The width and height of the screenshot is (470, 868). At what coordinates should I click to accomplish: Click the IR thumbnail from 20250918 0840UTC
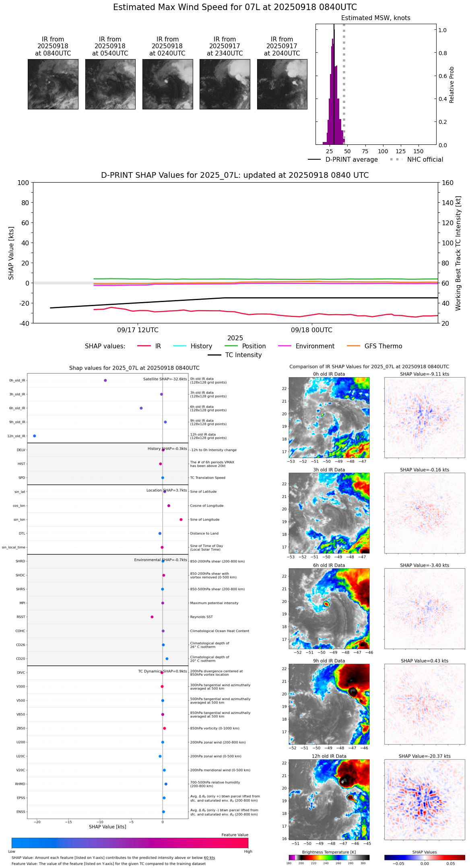click(53, 84)
